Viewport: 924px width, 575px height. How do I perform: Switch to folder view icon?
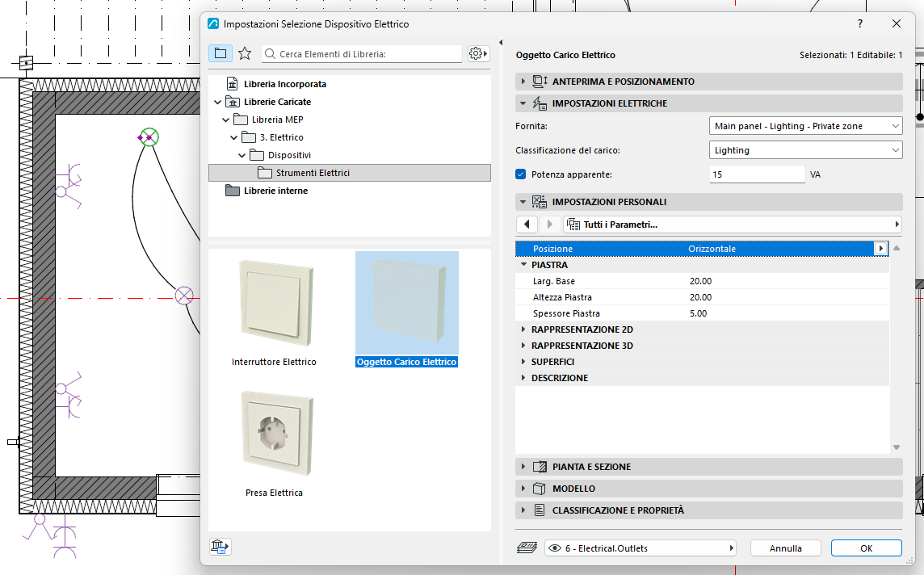220,53
